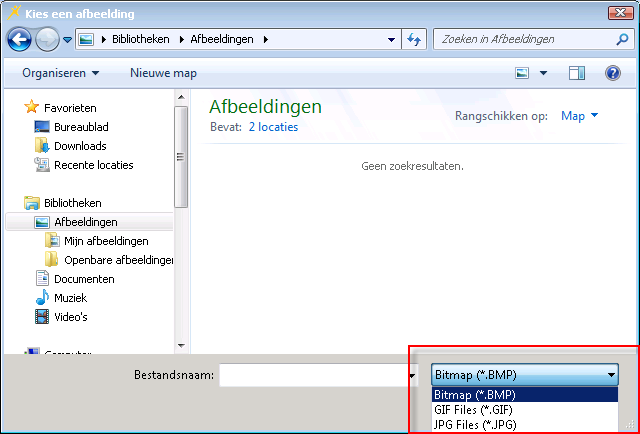Open the Rangschikken op Map dropdown

click(x=579, y=116)
